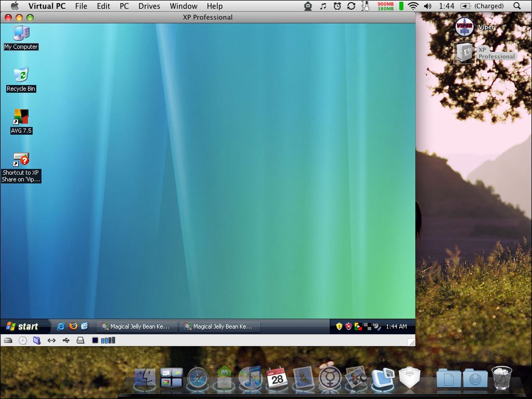This screenshot has height=399, width=532.
Task: Open the AVG tray icon
Action: (x=358, y=326)
